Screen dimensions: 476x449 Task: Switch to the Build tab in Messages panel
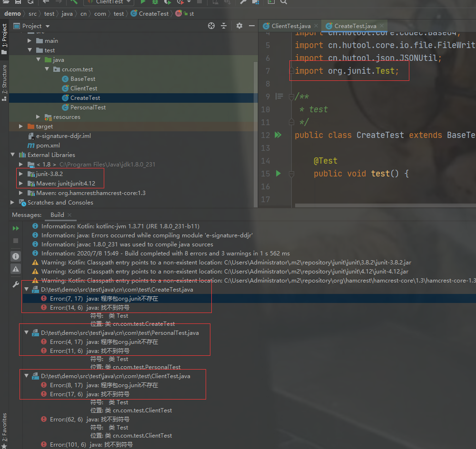click(56, 215)
